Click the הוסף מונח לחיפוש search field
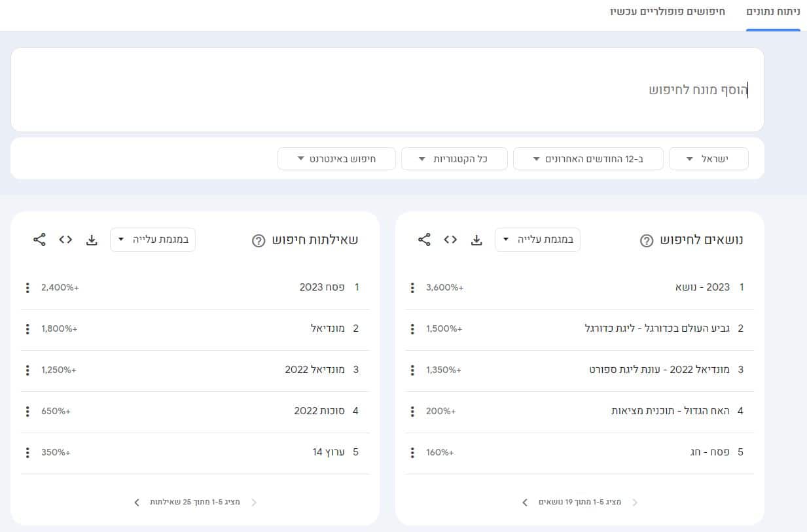This screenshot has height=532, width=807. pyautogui.click(x=387, y=90)
